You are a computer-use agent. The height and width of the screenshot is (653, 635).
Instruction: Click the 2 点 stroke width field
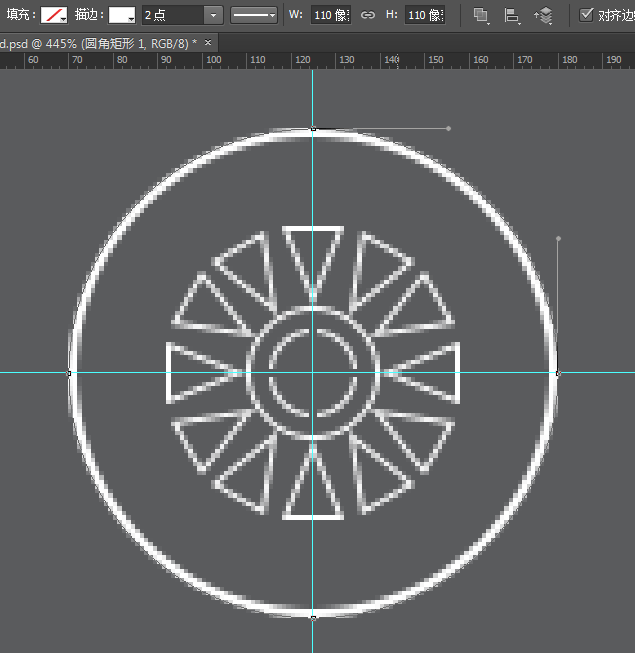tap(172, 16)
